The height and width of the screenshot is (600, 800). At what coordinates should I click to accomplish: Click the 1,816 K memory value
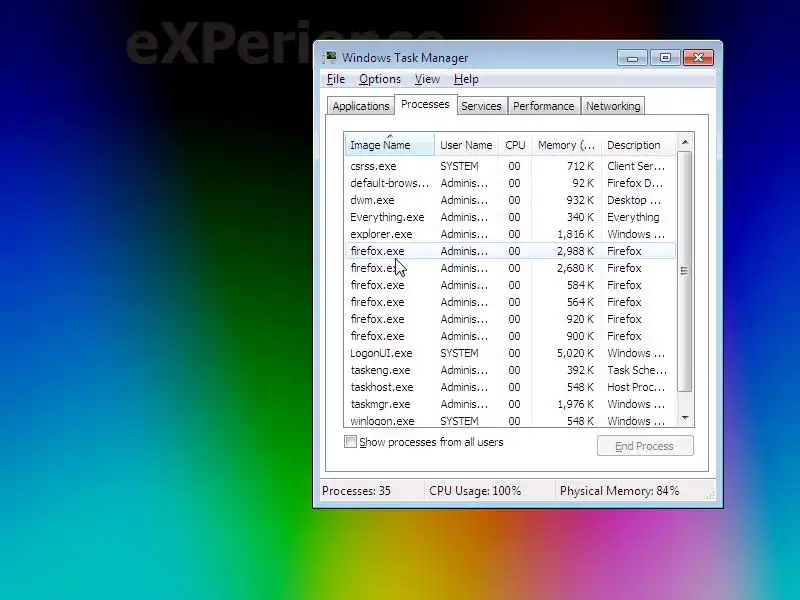click(575, 234)
